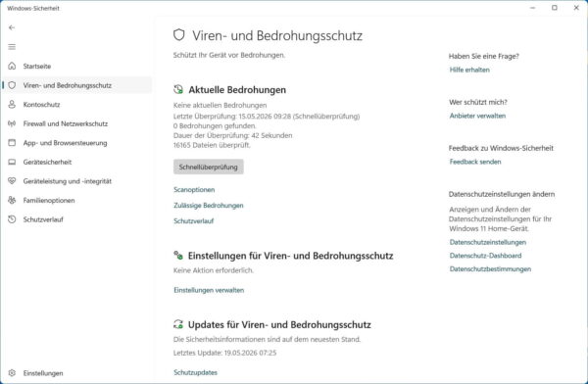Click the Firewall und Netzwerkschutz antenna icon
This screenshot has width=588, height=384.
pos(12,123)
